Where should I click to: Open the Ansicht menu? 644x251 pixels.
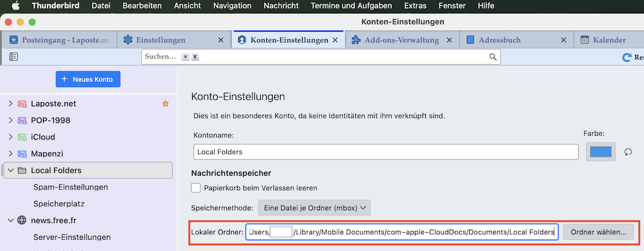[x=187, y=6]
